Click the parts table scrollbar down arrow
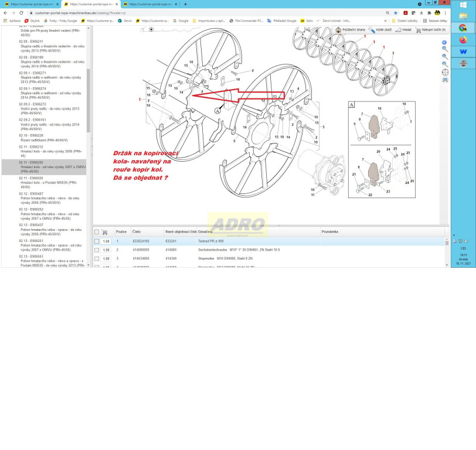Viewport: 476px width, 450px height. pyautogui.click(x=447, y=265)
